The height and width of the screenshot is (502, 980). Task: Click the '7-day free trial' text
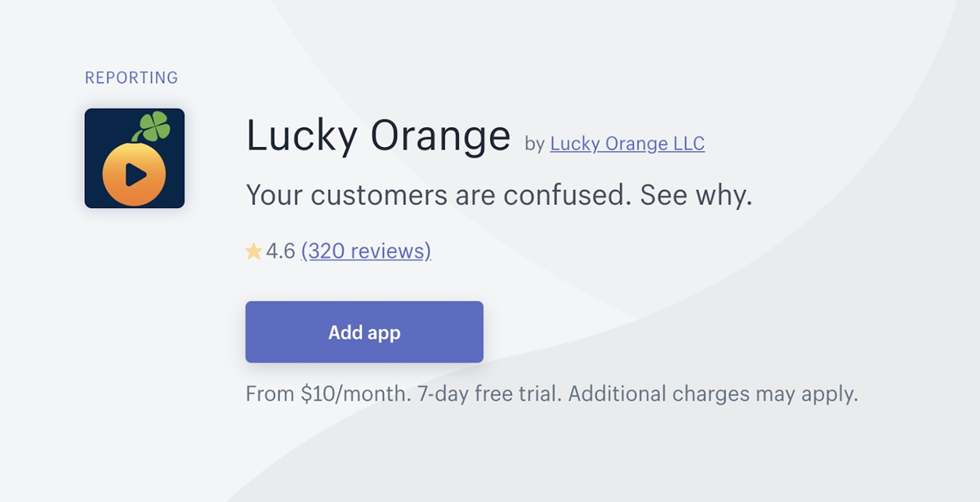click(x=490, y=394)
